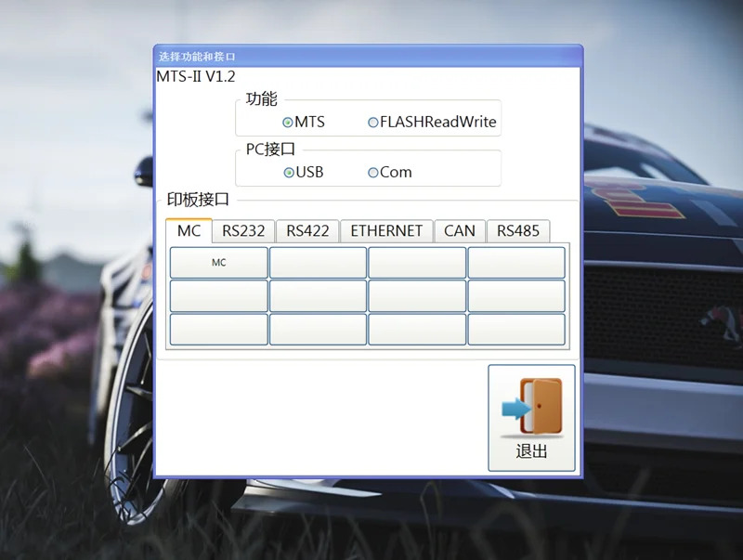Image resolution: width=743 pixels, height=560 pixels.
Task: Click the exit door icon
Action: point(531,407)
